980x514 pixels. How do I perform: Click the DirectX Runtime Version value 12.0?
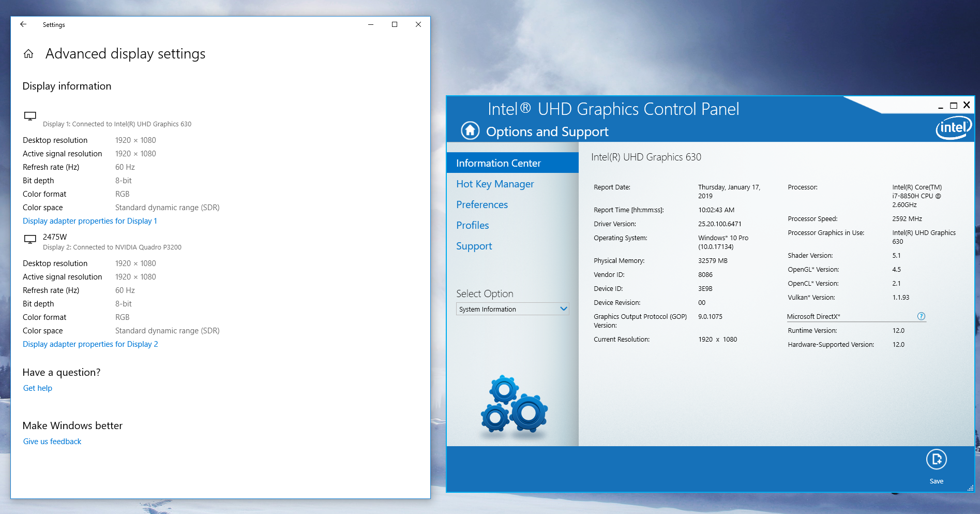[x=898, y=331]
